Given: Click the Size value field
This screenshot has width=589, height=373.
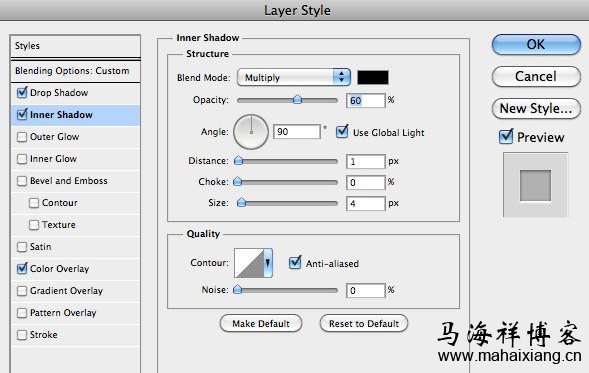Looking at the screenshot, I should coord(365,204).
